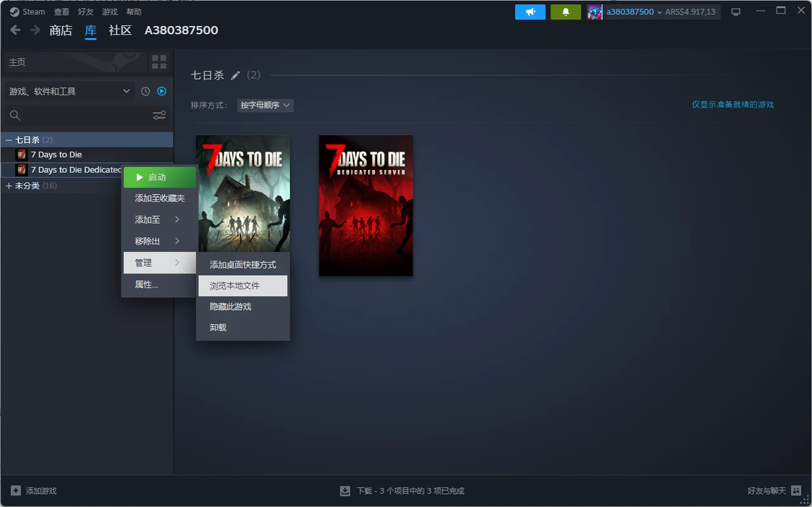The height and width of the screenshot is (507, 812).
Task: Click the 主页 home button
Action: pyautogui.click(x=74, y=62)
